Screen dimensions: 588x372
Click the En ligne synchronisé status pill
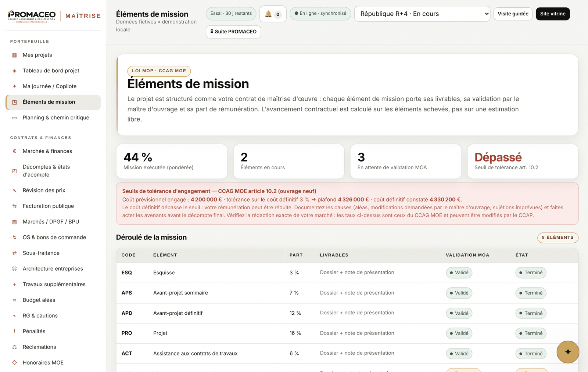320,14
